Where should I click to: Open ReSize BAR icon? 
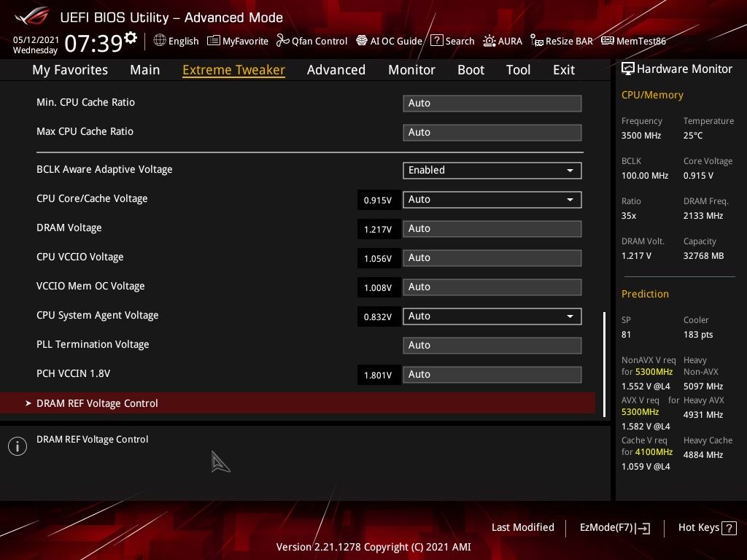click(x=537, y=41)
